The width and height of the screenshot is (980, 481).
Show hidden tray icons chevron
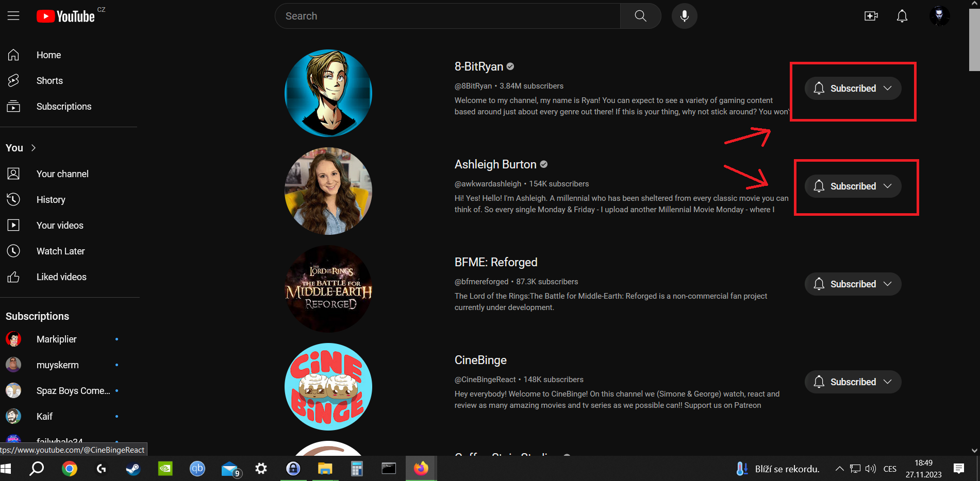click(x=839, y=469)
